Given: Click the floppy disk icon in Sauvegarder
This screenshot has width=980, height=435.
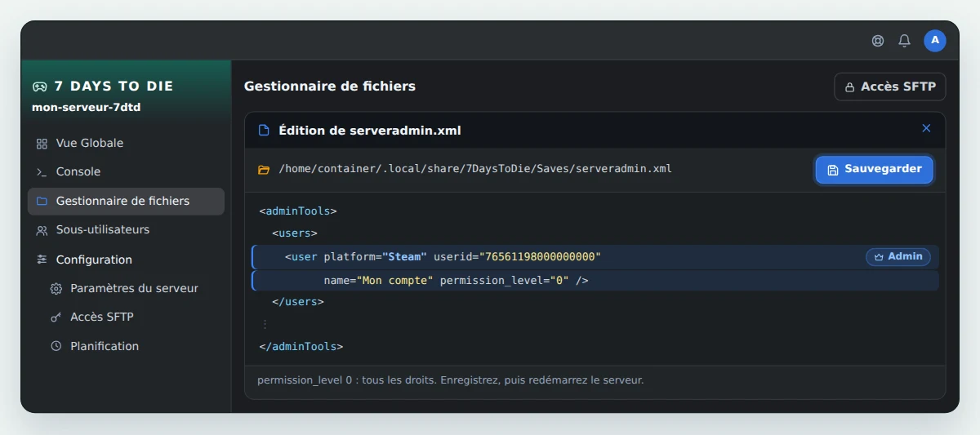Looking at the screenshot, I should click(833, 170).
